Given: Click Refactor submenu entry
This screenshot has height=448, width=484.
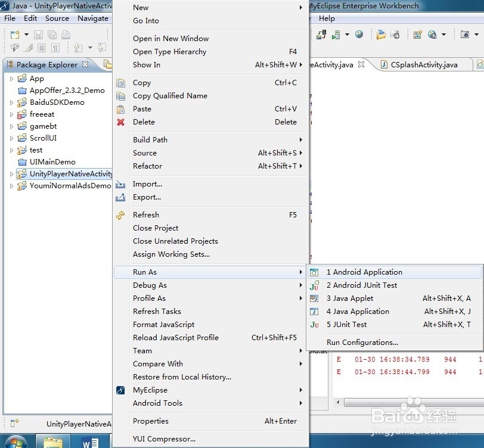Looking at the screenshot, I should pos(212,166).
